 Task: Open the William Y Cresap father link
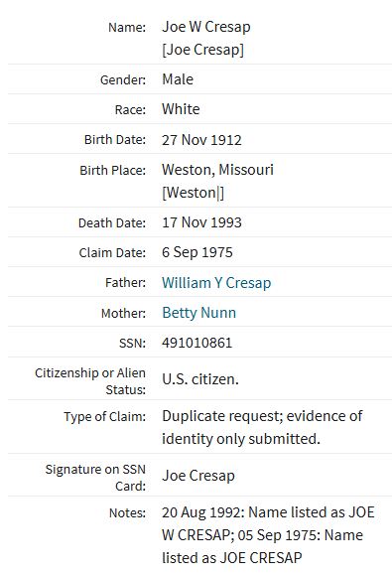coord(216,283)
